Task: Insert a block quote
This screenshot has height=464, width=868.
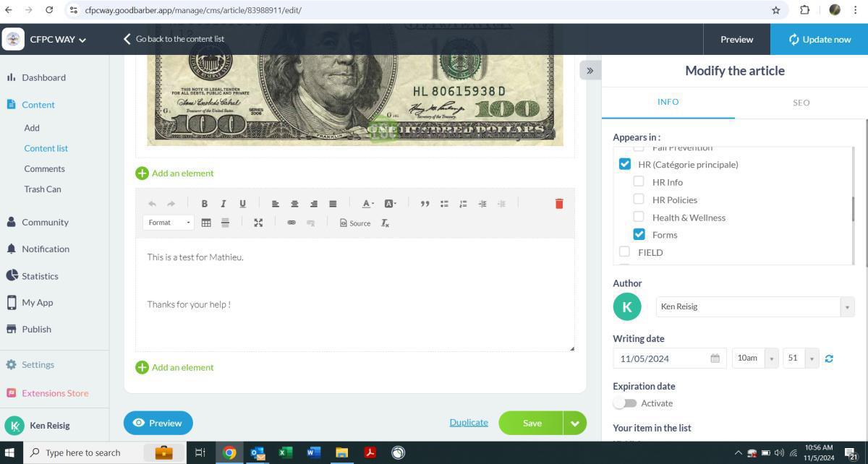Action: coord(425,204)
